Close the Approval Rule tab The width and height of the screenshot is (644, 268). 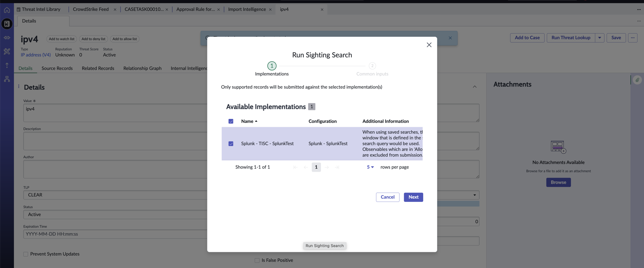tap(219, 10)
